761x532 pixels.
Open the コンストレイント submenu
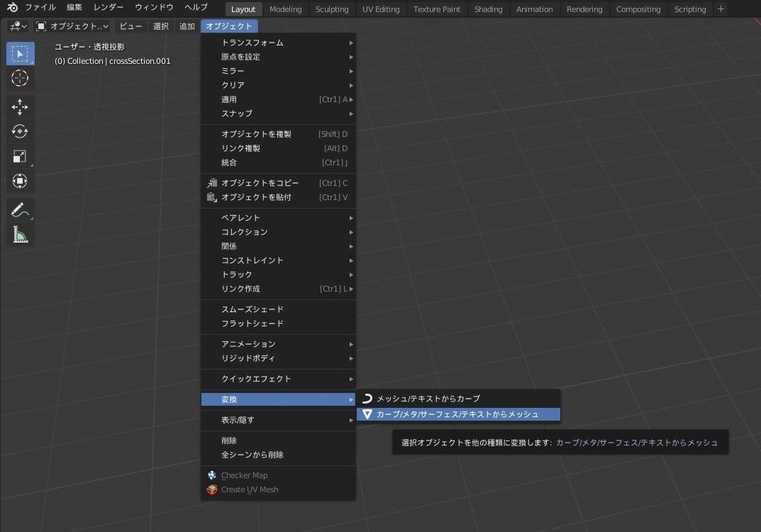pyautogui.click(x=279, y=260)
